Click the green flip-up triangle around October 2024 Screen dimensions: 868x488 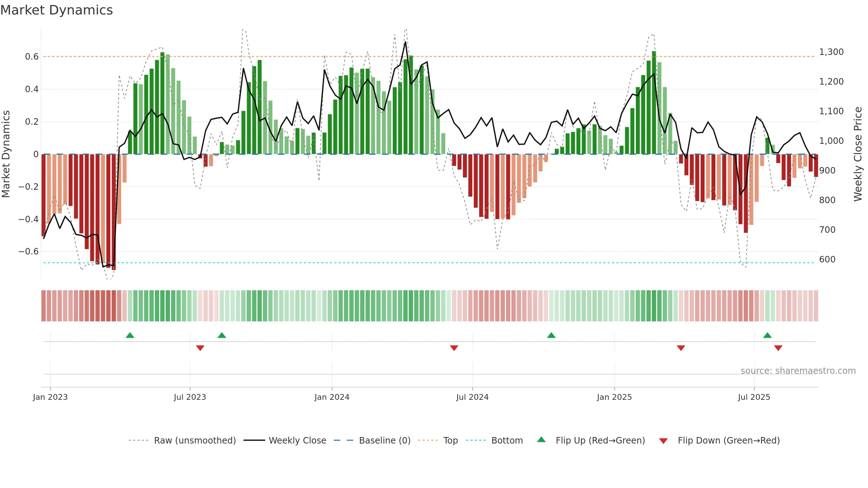pos(551,335)
